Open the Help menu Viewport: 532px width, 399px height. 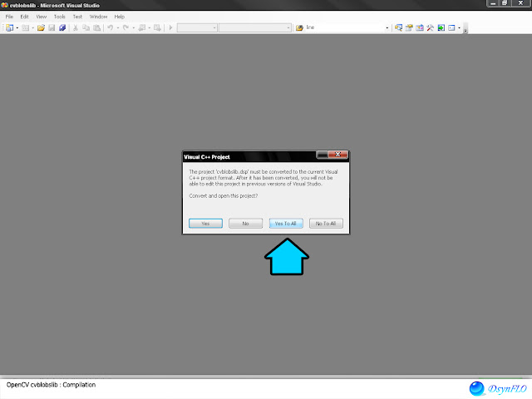pos(119,17)
